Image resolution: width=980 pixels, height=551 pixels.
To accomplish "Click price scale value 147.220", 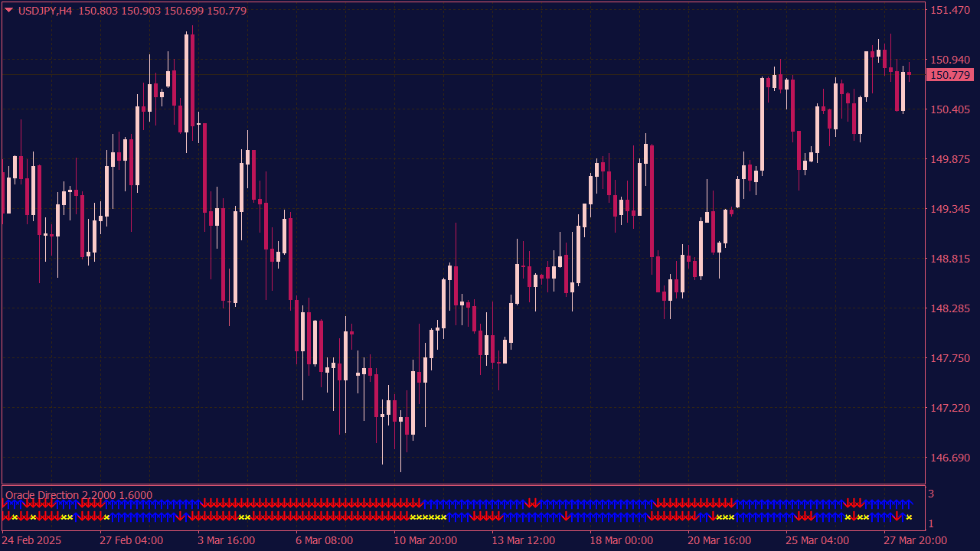I will pos(949,408).
